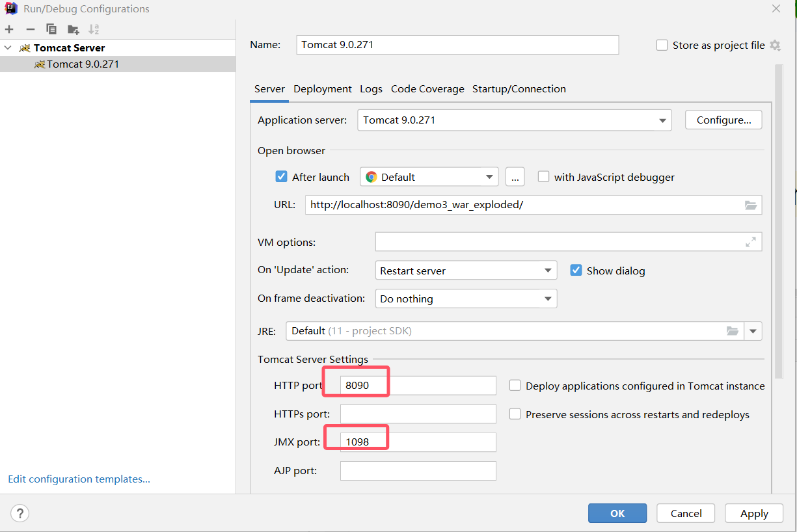Screen dimensions: 797x532
Task: Open the On 'Update' action dropdown
Action: coord(466,271)
